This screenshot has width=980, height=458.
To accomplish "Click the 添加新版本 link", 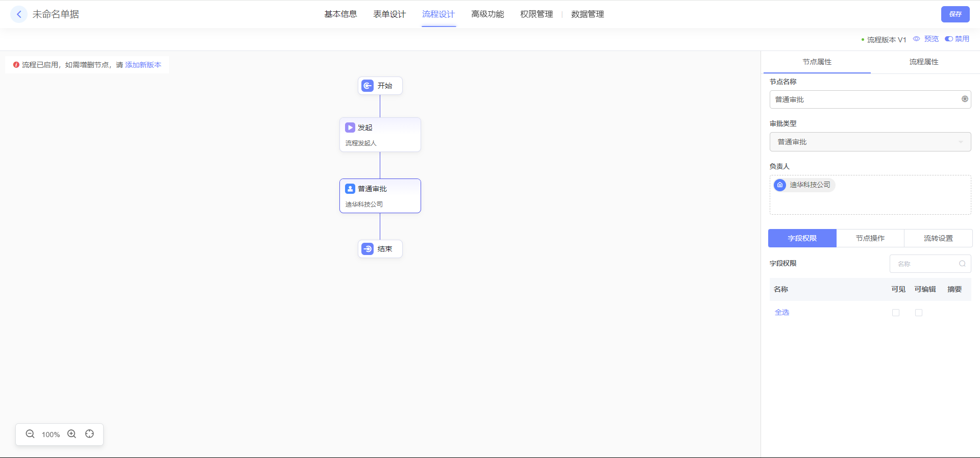I will tap(143, 65).
